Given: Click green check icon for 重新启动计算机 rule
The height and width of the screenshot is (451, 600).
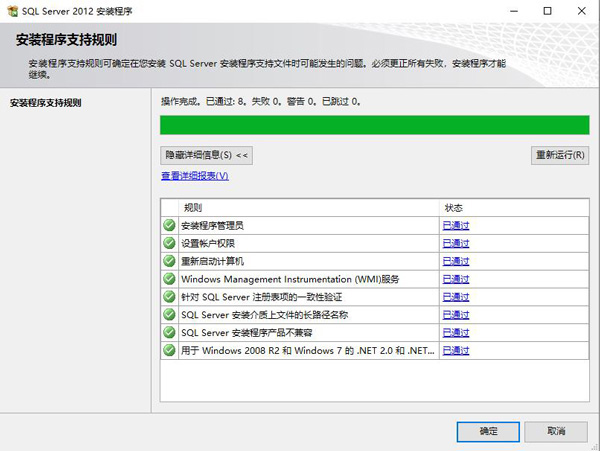Looking at the screenshot, I should (x=169, y=261).
